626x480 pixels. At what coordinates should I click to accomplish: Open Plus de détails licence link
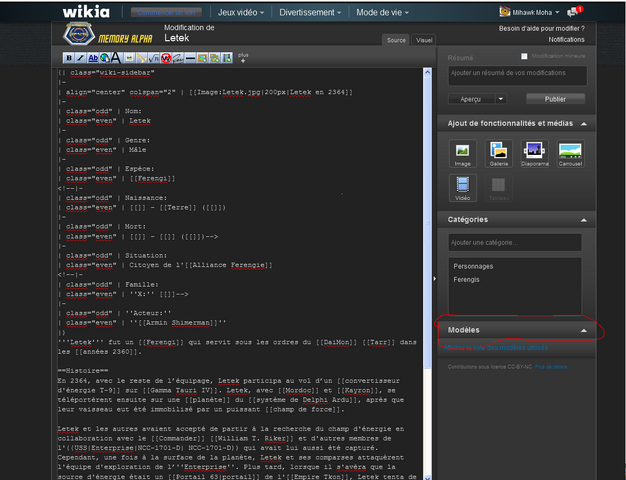[x=551, y=367]
